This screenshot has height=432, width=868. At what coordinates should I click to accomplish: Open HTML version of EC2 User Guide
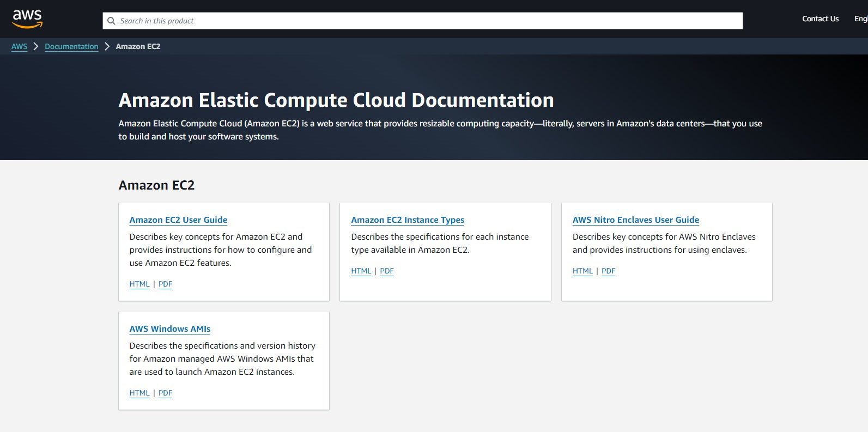(x=139, y=284)
